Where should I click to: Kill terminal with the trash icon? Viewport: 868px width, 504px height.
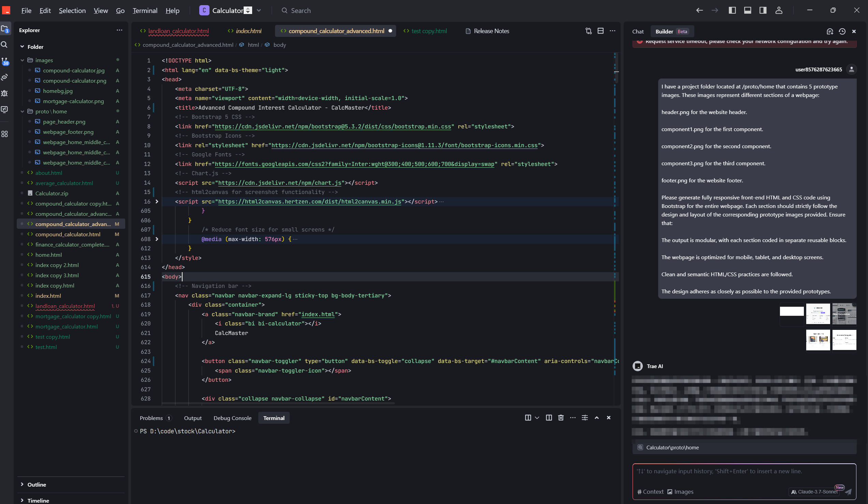point(561,418)
